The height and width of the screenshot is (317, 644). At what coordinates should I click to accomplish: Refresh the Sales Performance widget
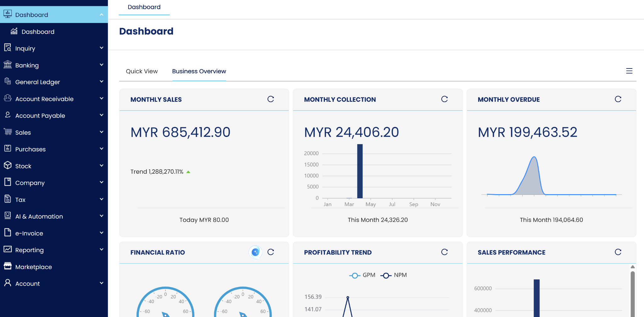point(618,252)
